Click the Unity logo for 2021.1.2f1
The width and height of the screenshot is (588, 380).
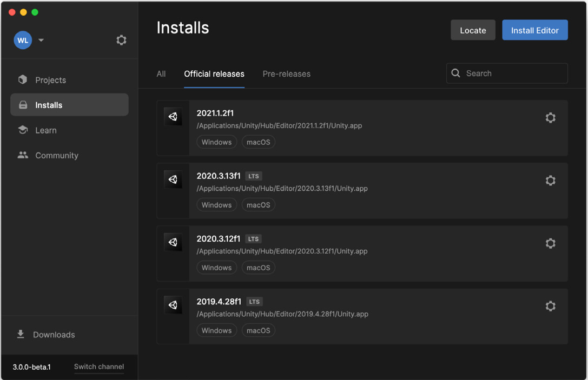click(173, 117)
